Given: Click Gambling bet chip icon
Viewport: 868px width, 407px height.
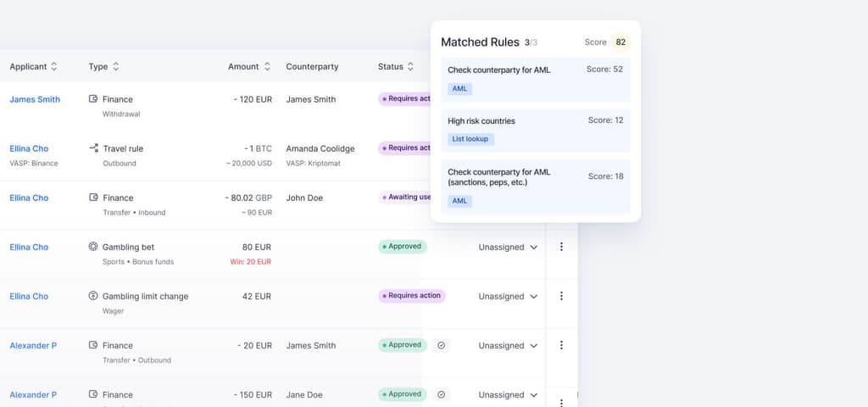Looking at the screenshot, I should point(93,247).
